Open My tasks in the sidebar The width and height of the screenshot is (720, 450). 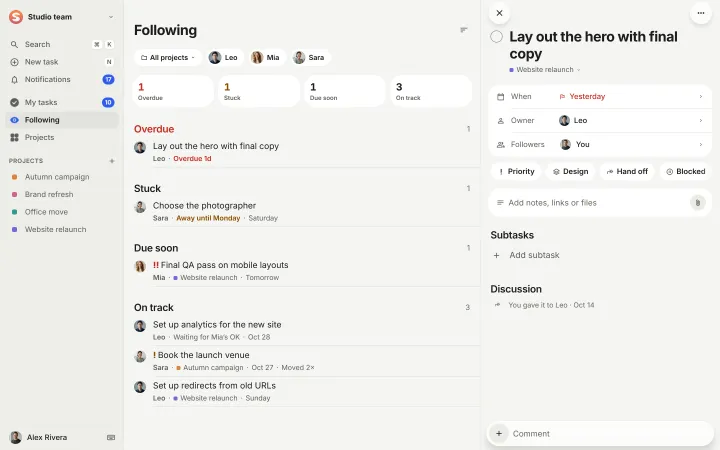point(62,102)
